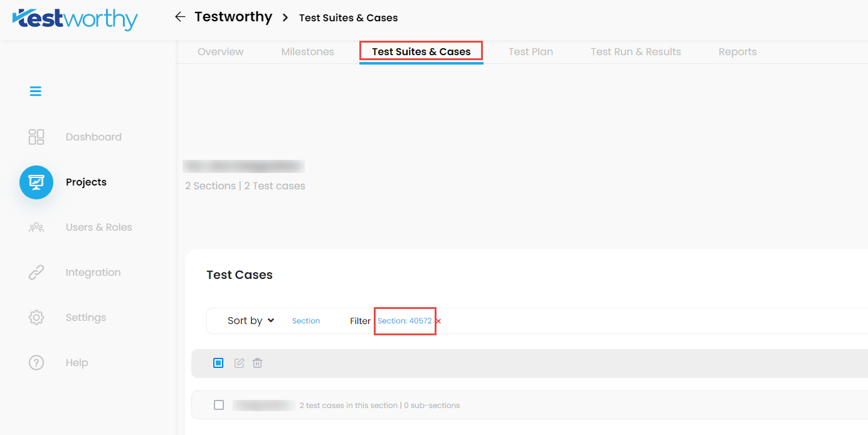The width and height of the screenshot is (868, 435).
Task: Select the Test Plan tab
Action: click(x=531, y=52)
